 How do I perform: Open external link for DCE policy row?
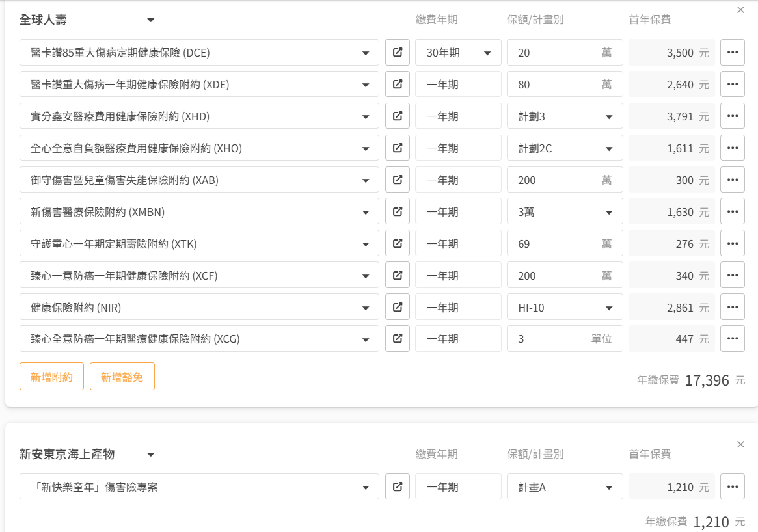[x=398, y=52]
